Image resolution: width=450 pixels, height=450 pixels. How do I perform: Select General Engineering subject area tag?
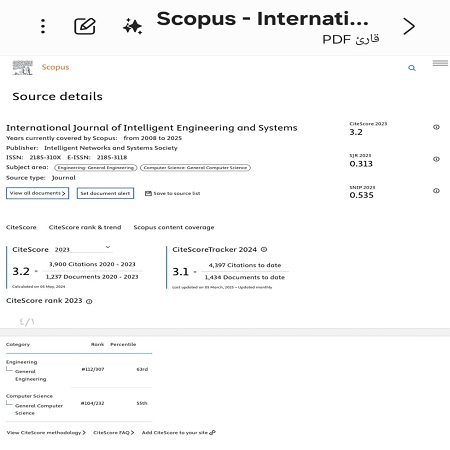coord(96,168)
